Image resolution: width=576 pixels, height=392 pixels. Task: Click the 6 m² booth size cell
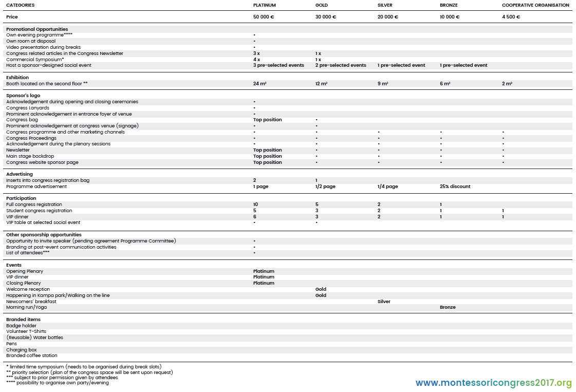coord(445,84)
